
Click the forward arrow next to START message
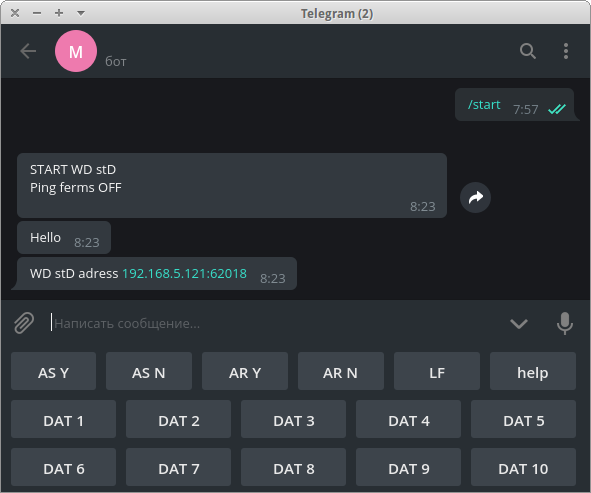click(475, 198)
